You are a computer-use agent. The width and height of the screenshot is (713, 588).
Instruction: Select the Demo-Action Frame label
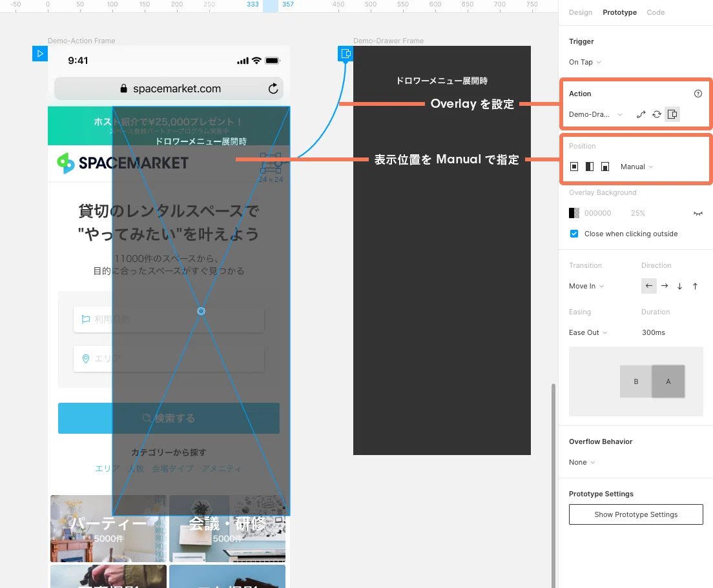81,41
